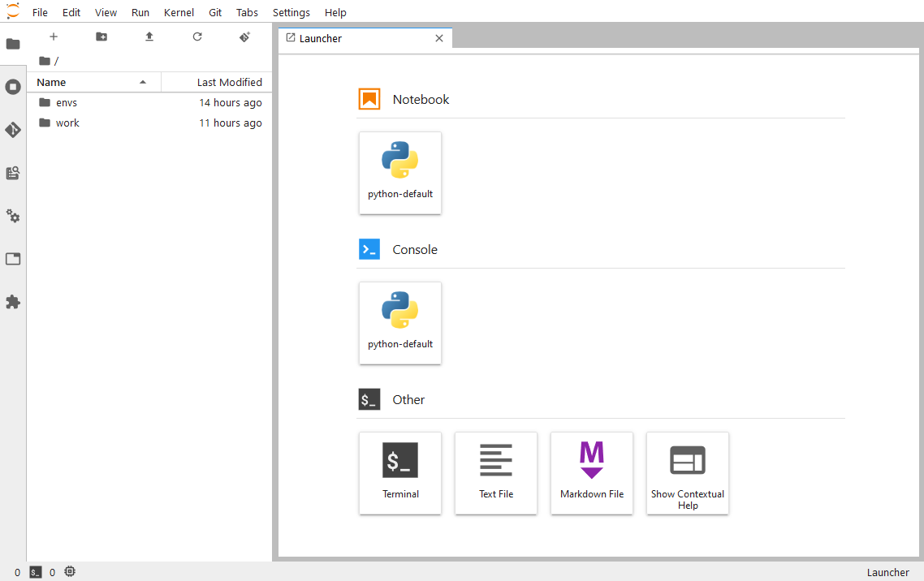This screenshot has height=581, width=924.
Task: Open Running Terminals and Kernels panel
Action: [13, 87]
